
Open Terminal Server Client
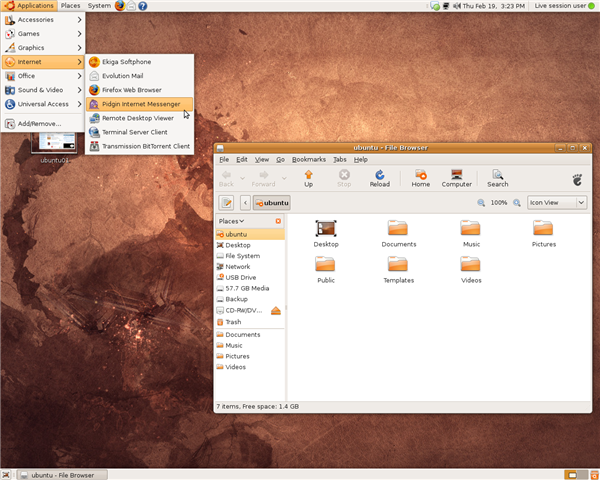coord(140,132)
